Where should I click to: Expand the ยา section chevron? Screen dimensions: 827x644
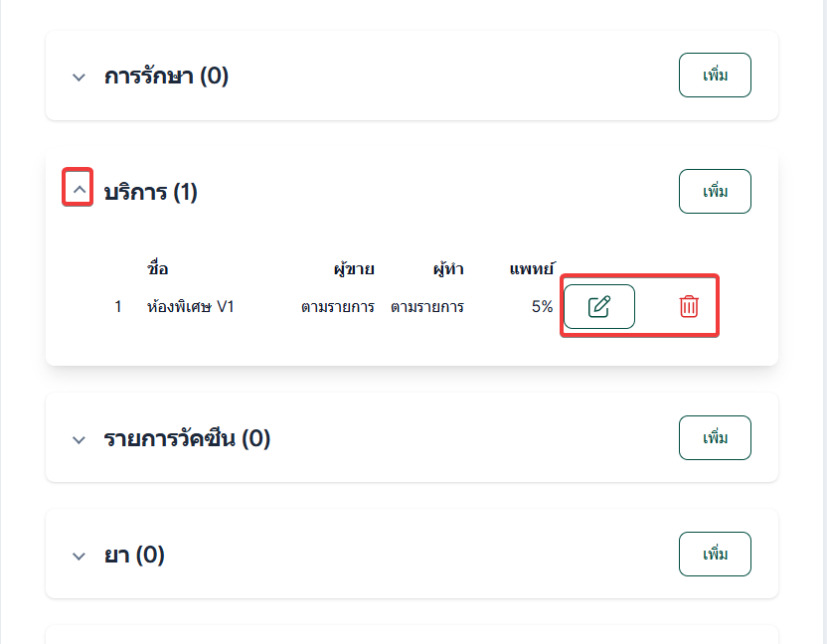[80, 555]
